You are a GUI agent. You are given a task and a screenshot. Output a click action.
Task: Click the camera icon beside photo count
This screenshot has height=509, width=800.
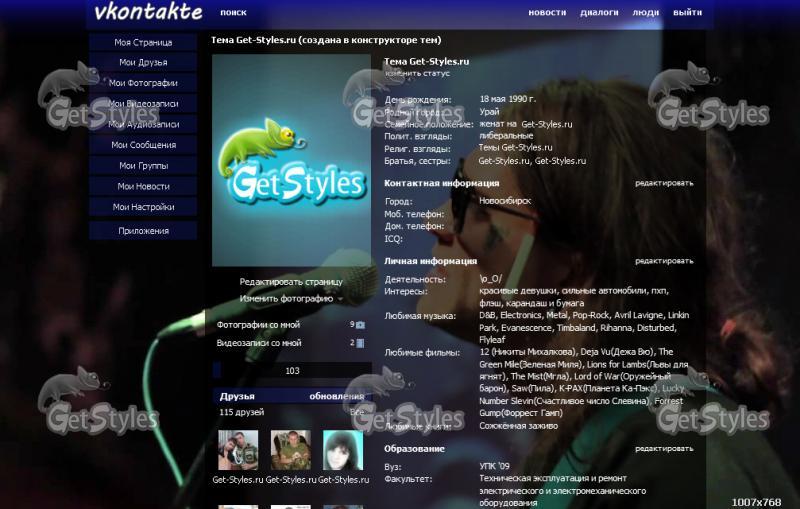click(360, 325)
